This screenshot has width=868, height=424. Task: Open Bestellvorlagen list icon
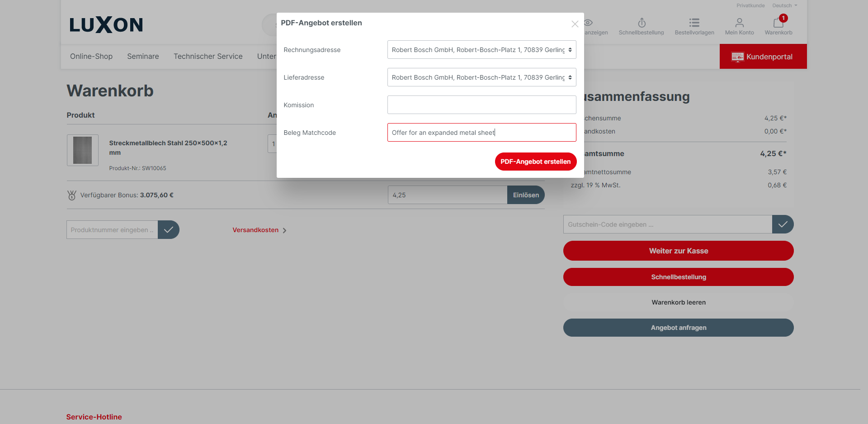tap(694, 23)
